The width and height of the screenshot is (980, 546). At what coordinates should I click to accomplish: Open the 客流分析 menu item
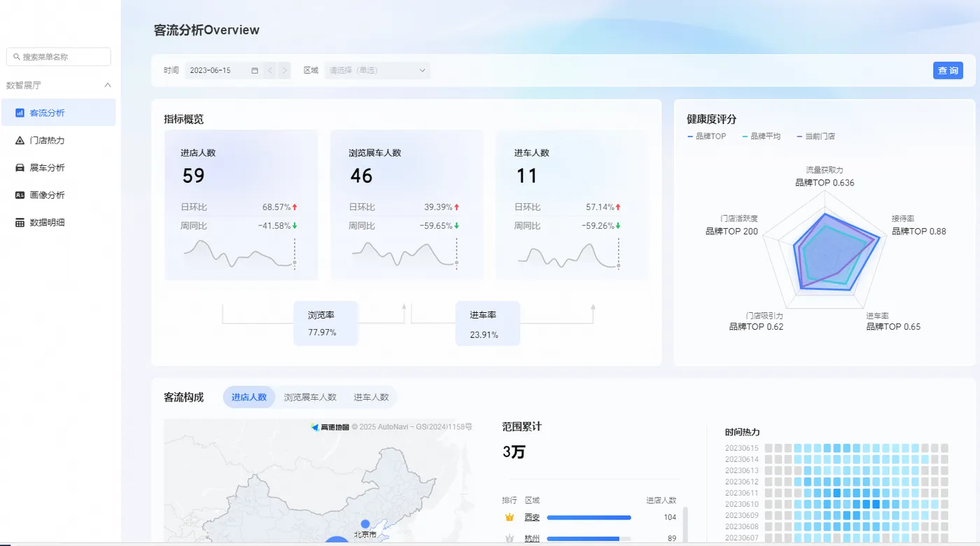pos(58,113)
